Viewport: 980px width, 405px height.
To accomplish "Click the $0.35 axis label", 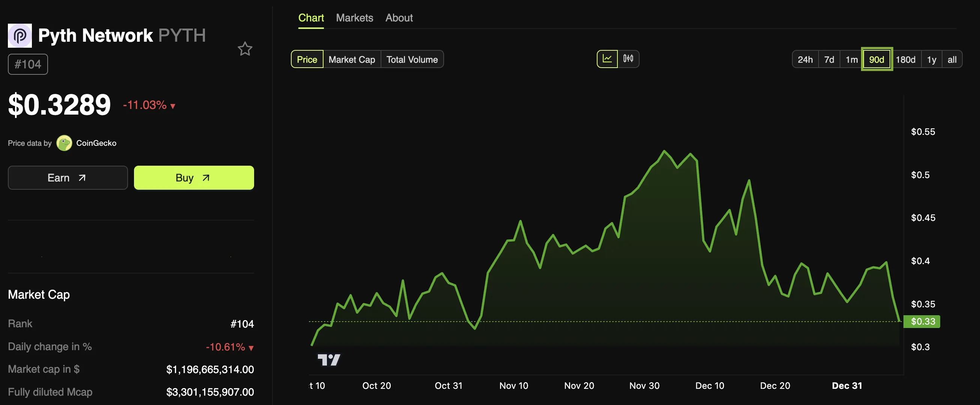I will [x=923, y=304].
